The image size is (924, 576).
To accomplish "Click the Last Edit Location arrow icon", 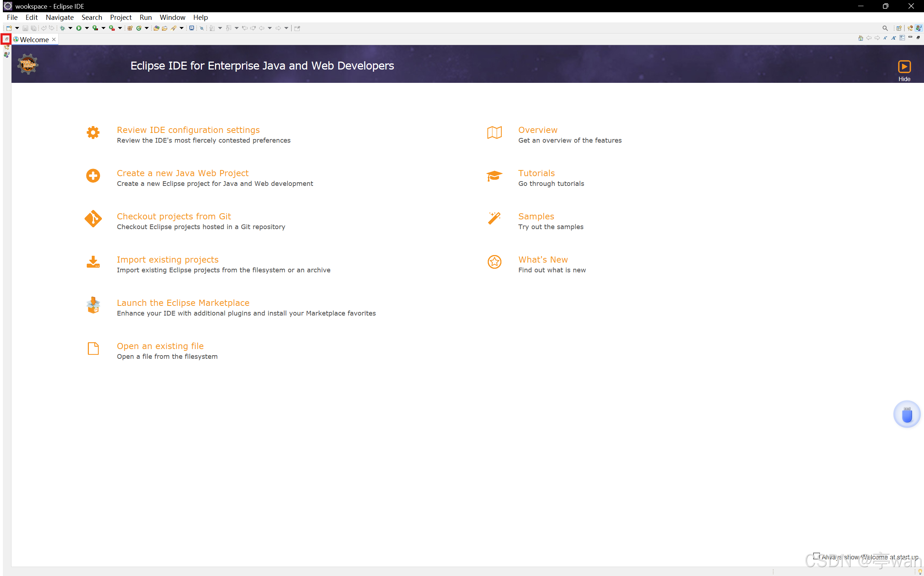I will pyautogui.click(x=245, y=28).
